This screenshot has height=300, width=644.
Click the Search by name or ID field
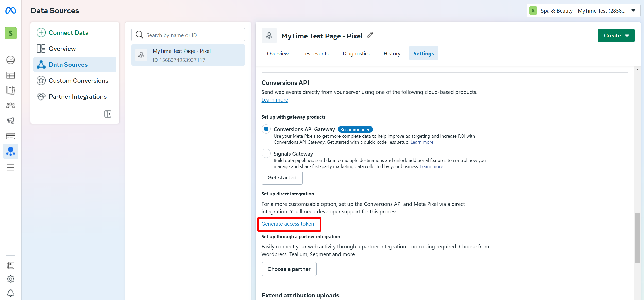pyautogui.click(x=188, y=35)
